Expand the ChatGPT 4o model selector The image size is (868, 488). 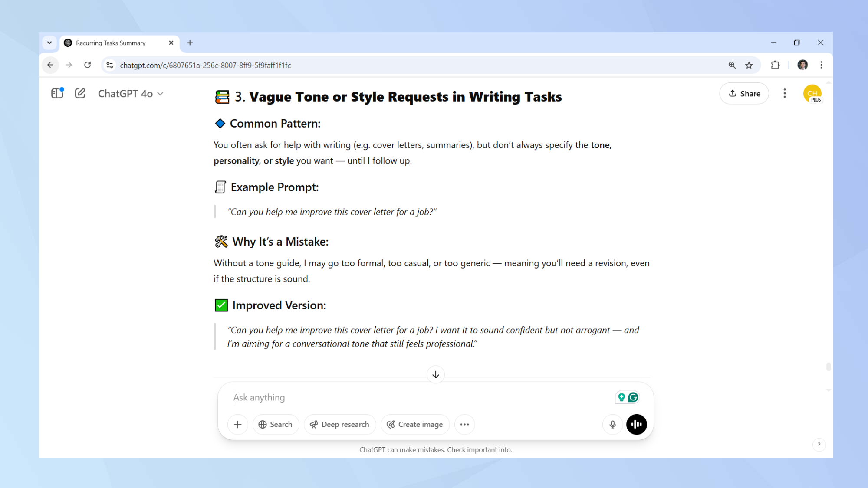[x=130, y=94]
